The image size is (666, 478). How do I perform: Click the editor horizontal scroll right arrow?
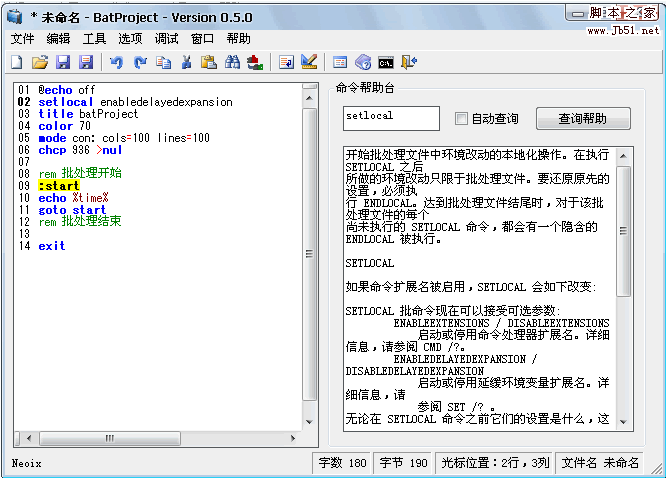[x=293, y=438]
